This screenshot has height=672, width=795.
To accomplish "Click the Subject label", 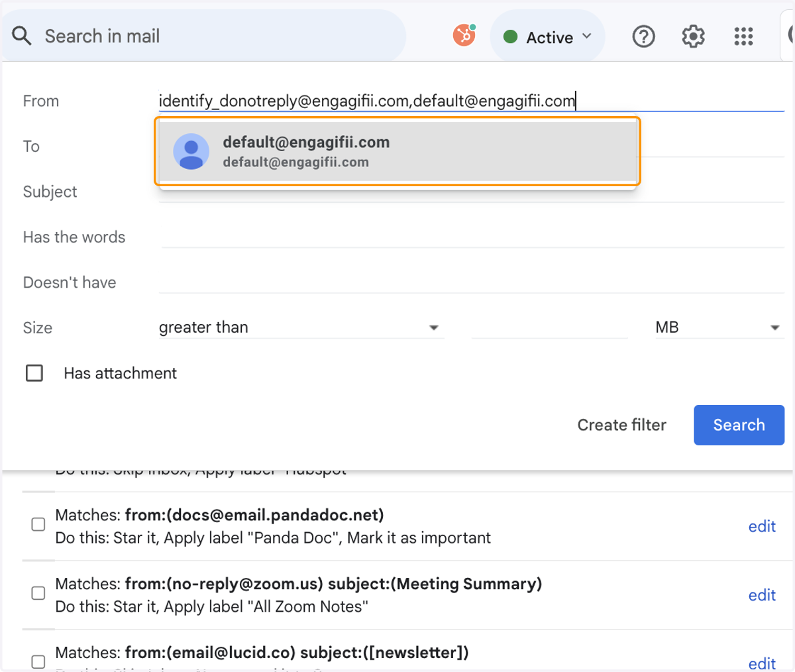I will 50,192.
